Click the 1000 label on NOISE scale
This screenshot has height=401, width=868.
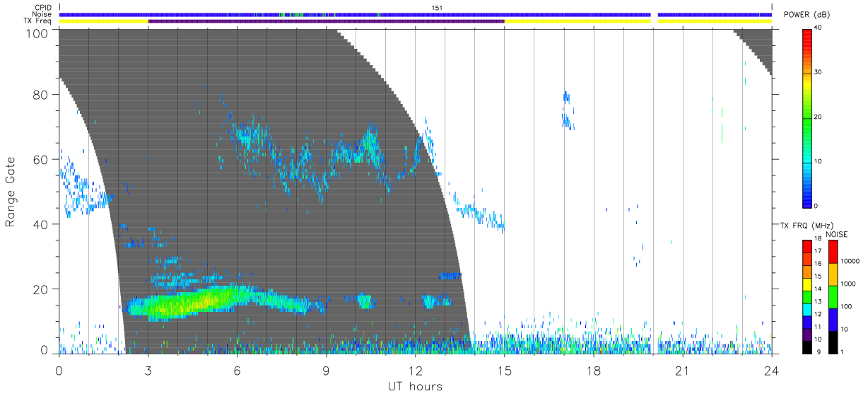(x=848, y=284)
